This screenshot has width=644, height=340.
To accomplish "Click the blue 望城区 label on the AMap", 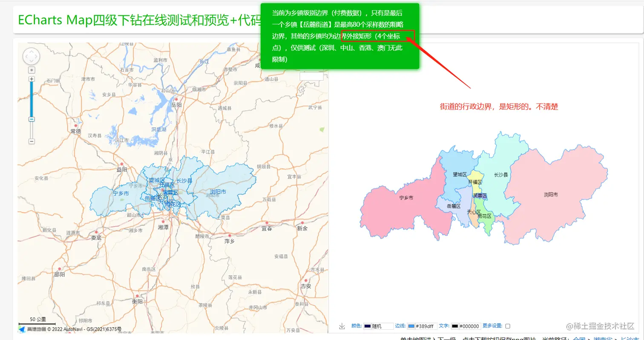I will [x=156, y=181].
